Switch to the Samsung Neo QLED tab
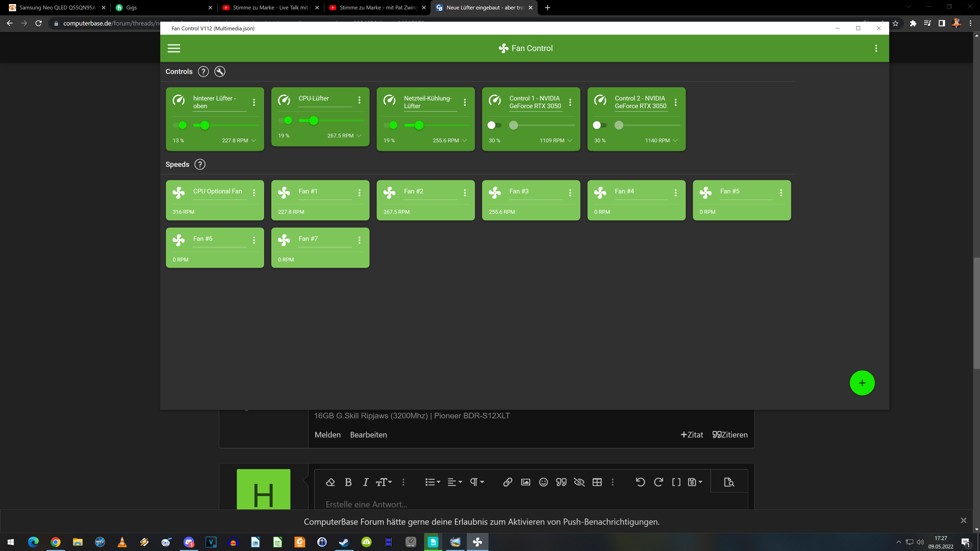 pyautogui.click(x=57, y=8)
